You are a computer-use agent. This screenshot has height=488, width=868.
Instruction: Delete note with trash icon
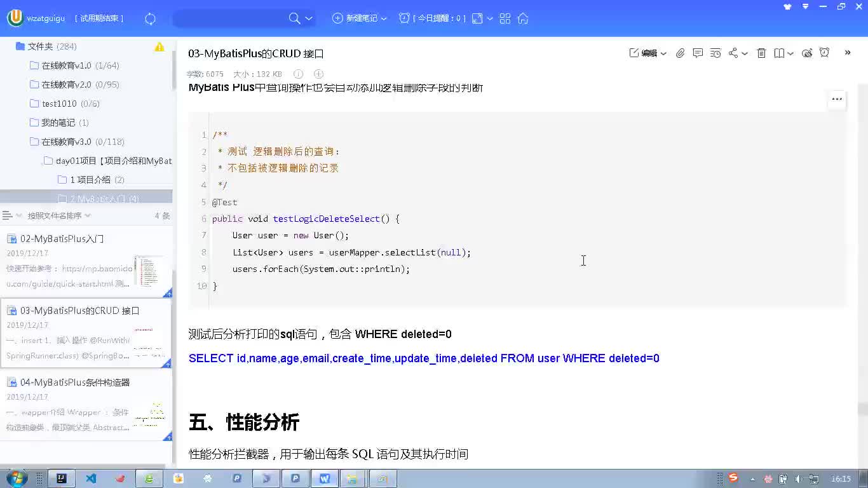(761, 53)
